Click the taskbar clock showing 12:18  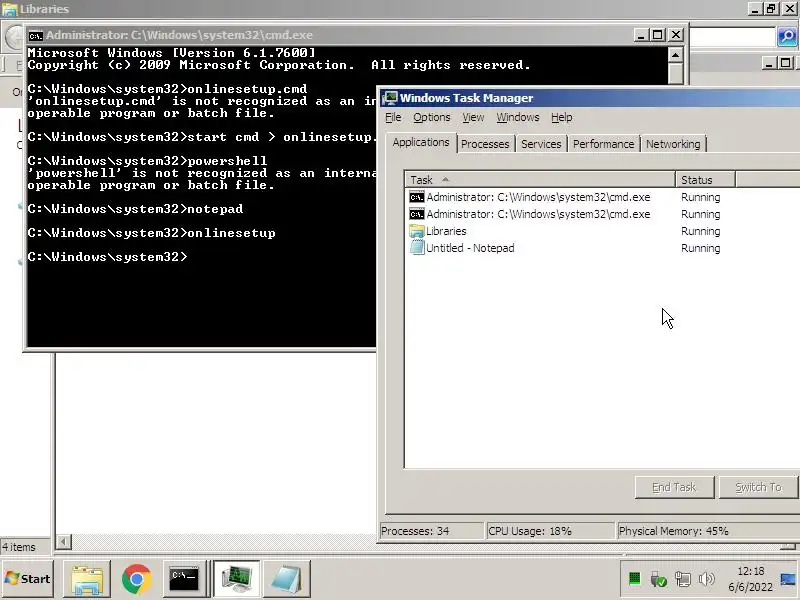click(x=751, y=579)
